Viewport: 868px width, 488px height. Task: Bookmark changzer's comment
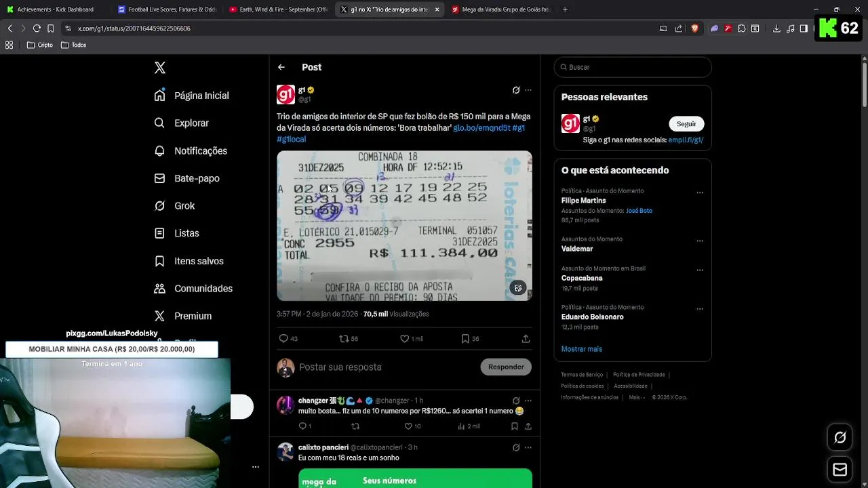[x=515, y=426]
